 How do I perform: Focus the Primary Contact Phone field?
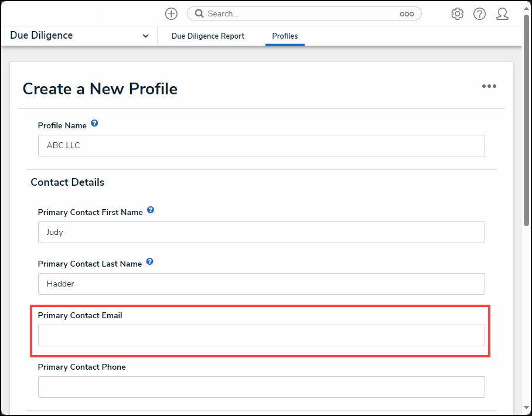tap(261, 387)
